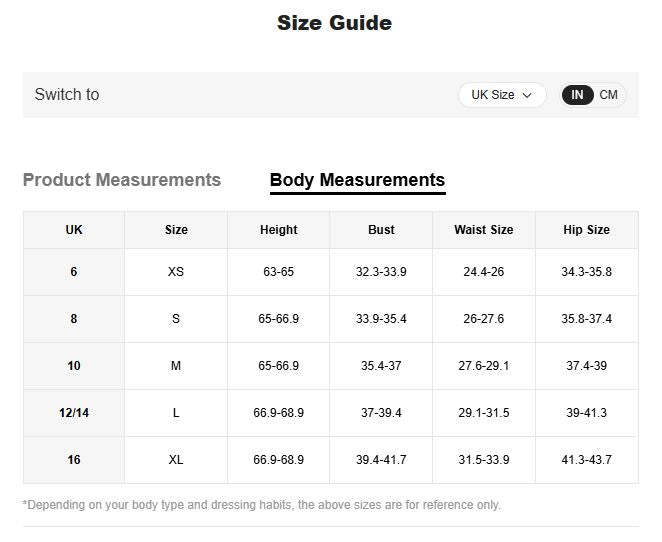Image resolution: width=662 pixels, height=542 pixels.
Task: Select the Body Measurements tab
Action: click(357, 180)
